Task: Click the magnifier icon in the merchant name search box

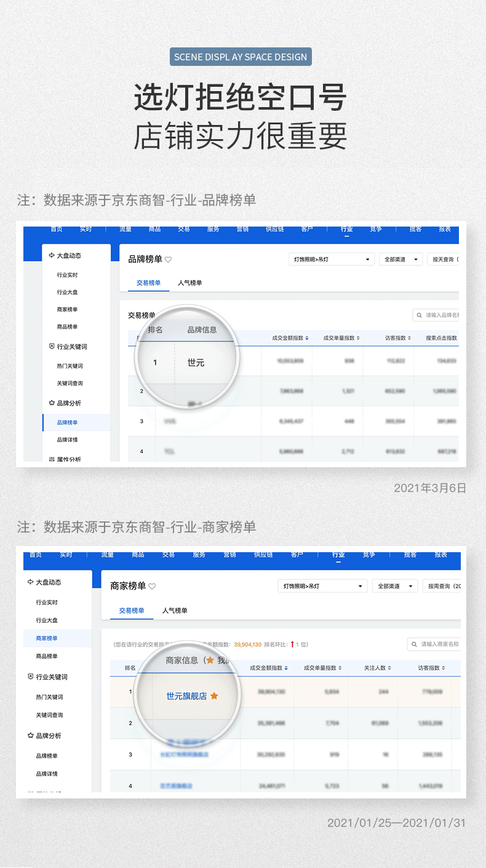Action: point(414,644)
